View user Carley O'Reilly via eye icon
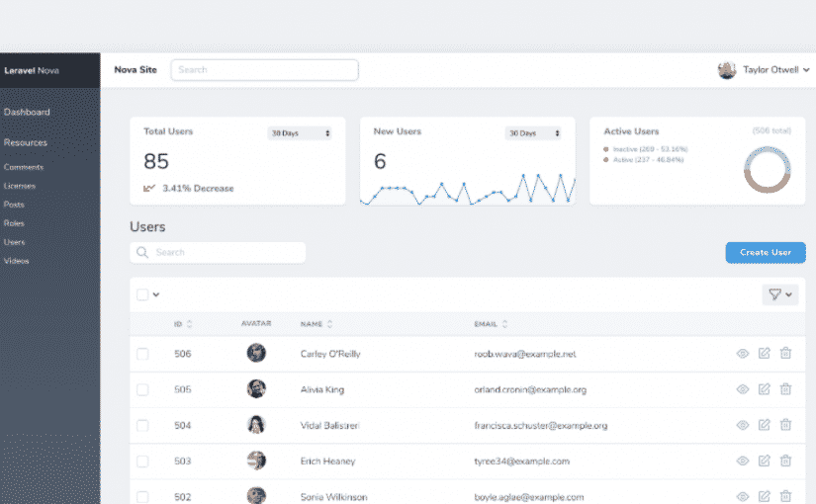 (742, 354)
